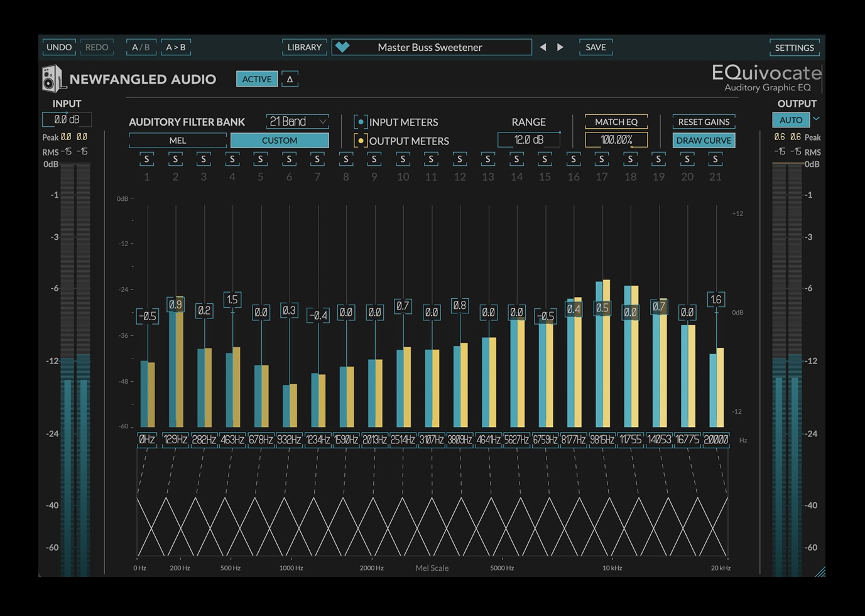The width and height of the screenshot is (865, 616).
Task: Click the input gain 0.0 dB field
Action: click(x=67, y=119)
